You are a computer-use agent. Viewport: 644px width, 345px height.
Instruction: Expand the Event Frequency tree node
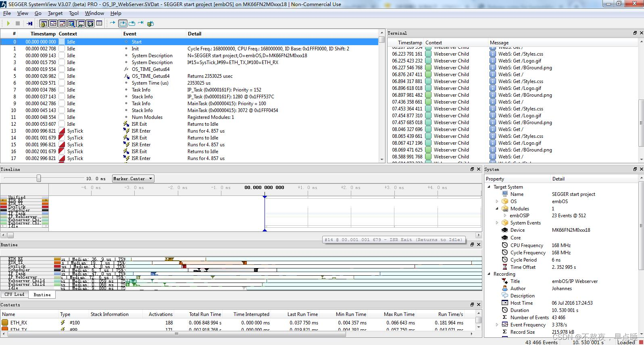click(497, 325)
